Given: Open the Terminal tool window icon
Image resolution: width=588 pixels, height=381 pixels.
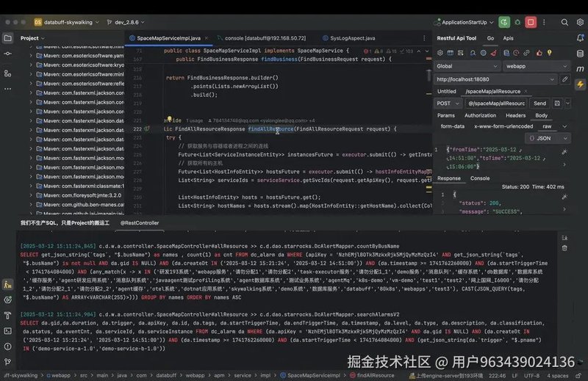Looking at the screenshot, I should point(7,331).
